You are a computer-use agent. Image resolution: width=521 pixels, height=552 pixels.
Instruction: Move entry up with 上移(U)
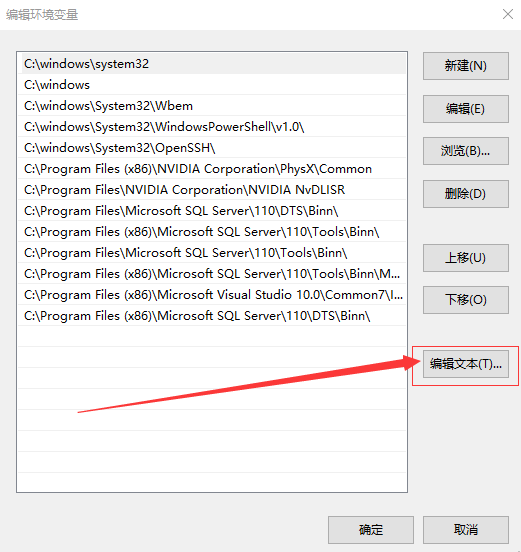coord(465,258)
